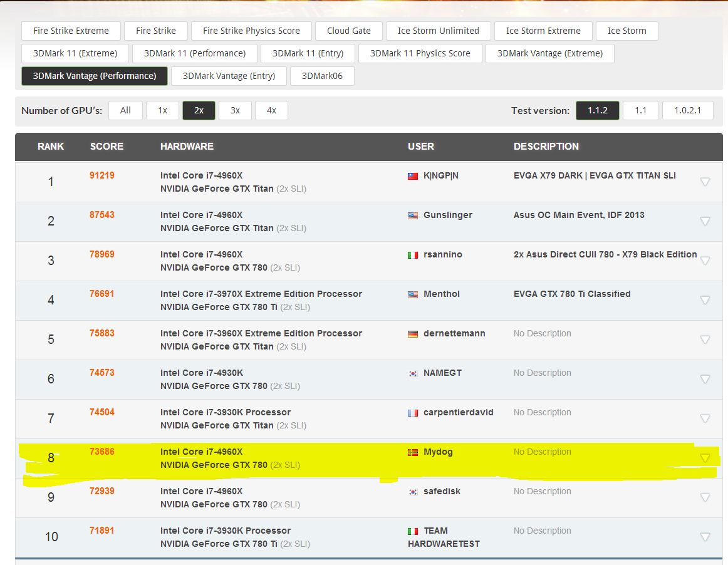Click Italy flag icon beside rsannino
The height and width of the screenshot is (565, 728).
(412, 255)
